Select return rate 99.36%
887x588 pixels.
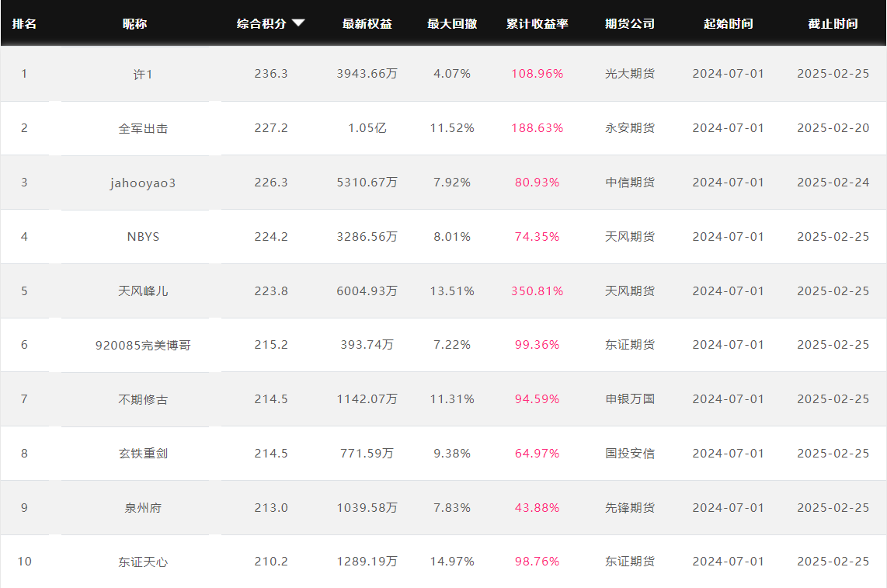[x=537, y=345]
